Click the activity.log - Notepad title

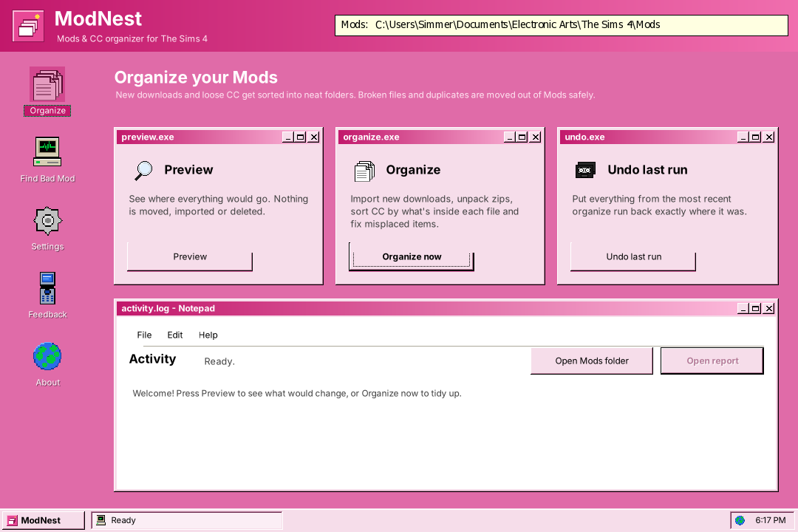click(168, 309)
